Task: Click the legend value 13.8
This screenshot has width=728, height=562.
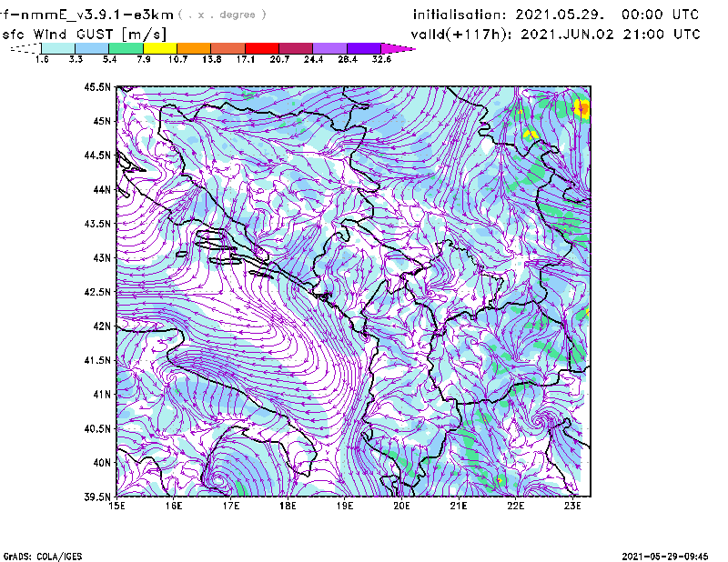Action: pyautogui.click(x=211, y=59)
